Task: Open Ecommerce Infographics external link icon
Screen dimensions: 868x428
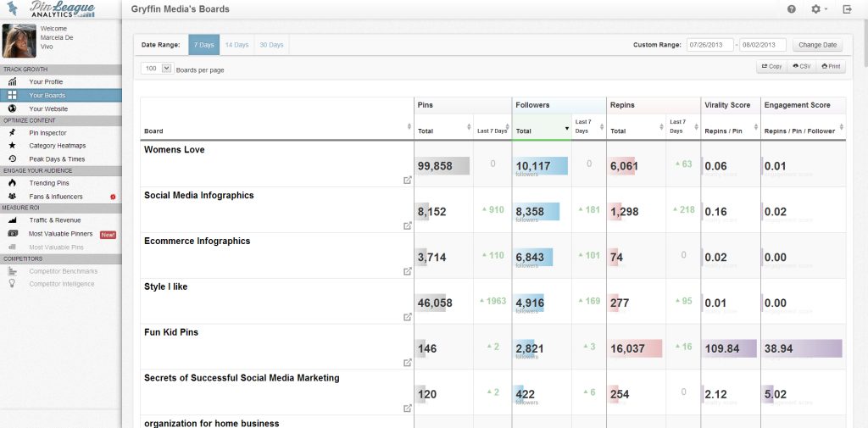Action: point(408,271)
